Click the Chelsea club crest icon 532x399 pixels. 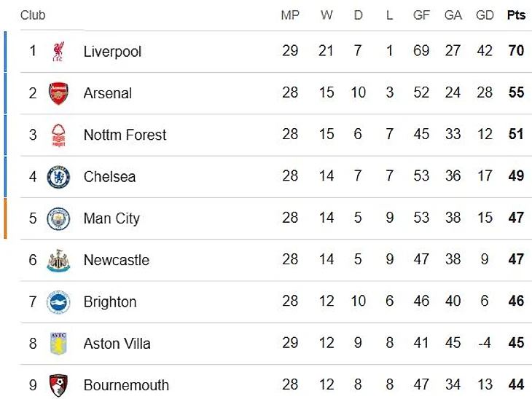(x=58, y=177)
